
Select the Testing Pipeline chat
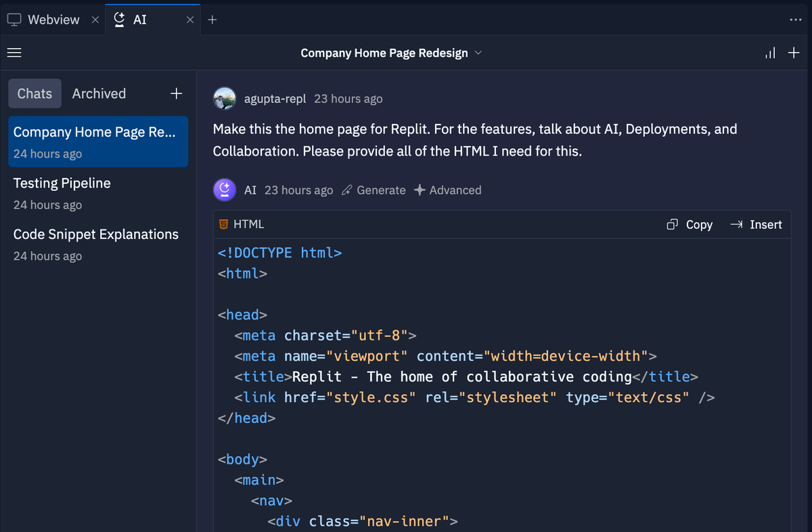coord(62,183)
